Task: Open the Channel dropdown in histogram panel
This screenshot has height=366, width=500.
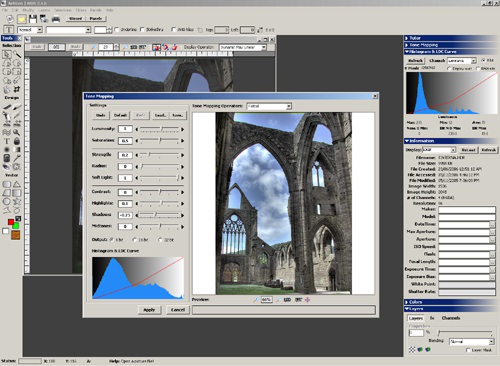Action: [461, 61]
